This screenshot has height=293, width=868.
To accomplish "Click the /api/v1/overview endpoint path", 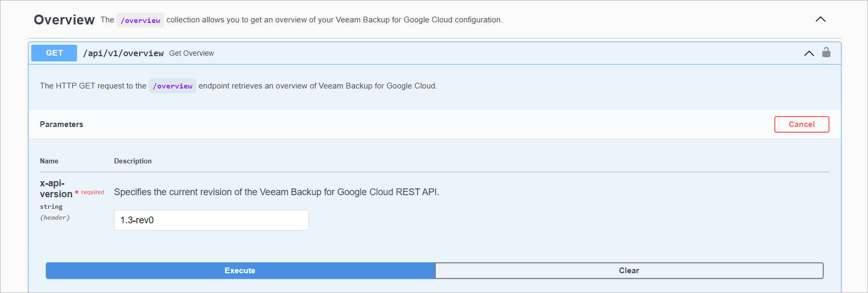I will 123,53.
